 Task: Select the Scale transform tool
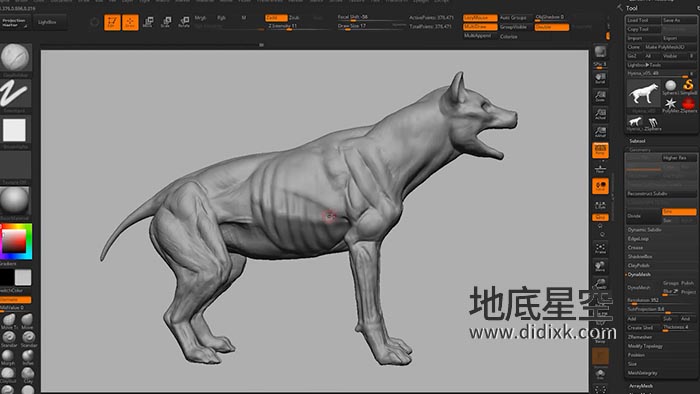(x=166, y=22)
